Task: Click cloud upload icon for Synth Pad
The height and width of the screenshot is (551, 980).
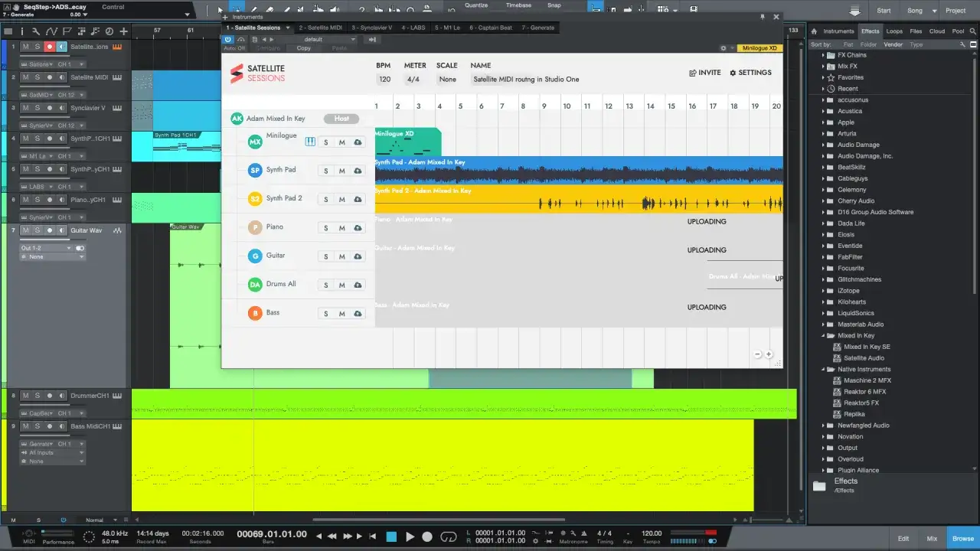Action: pos(358,171)
